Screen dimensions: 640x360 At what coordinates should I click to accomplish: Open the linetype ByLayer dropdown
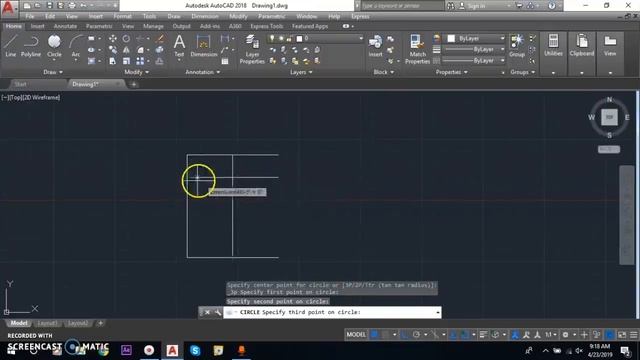[474, 60]
